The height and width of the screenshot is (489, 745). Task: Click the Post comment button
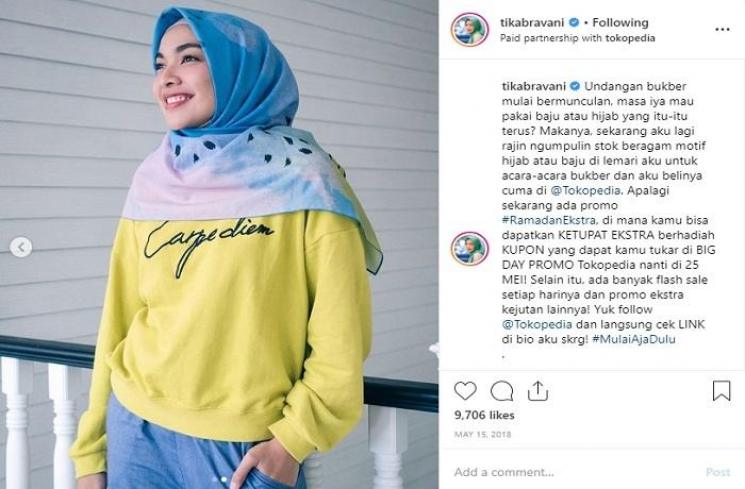click(x=718, y=472)
